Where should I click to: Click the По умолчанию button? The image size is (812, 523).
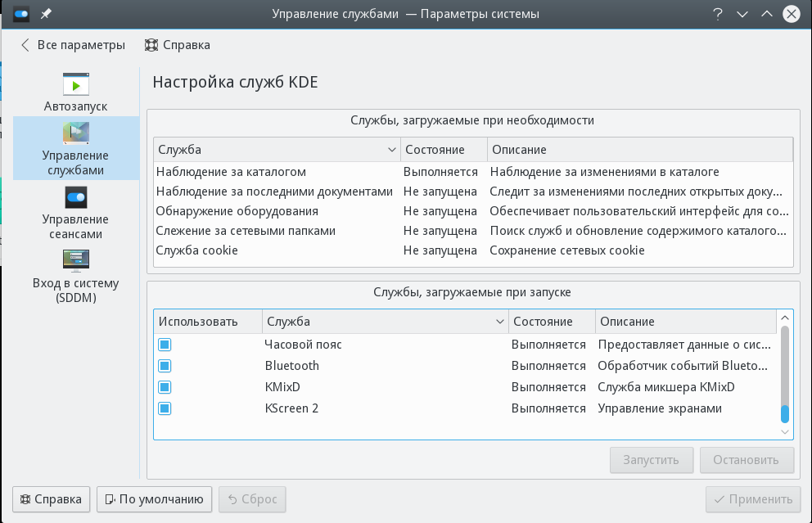click(x=154, y=498)
